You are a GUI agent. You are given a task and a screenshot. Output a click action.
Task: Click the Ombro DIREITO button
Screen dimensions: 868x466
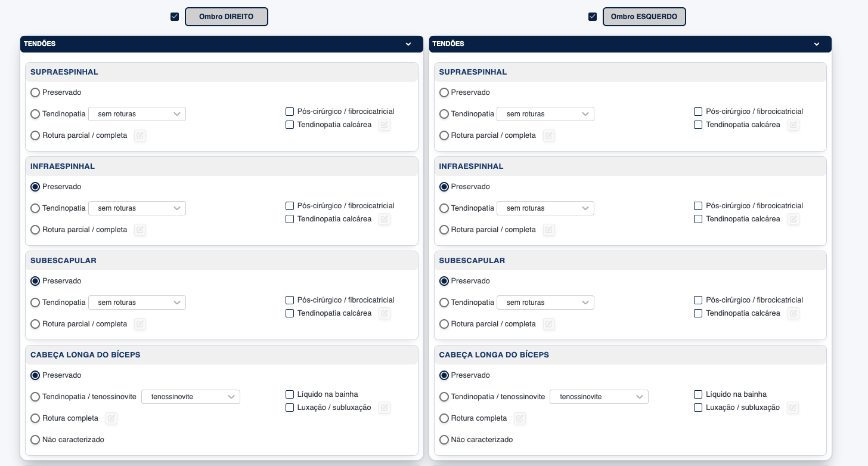pos(227,17)
